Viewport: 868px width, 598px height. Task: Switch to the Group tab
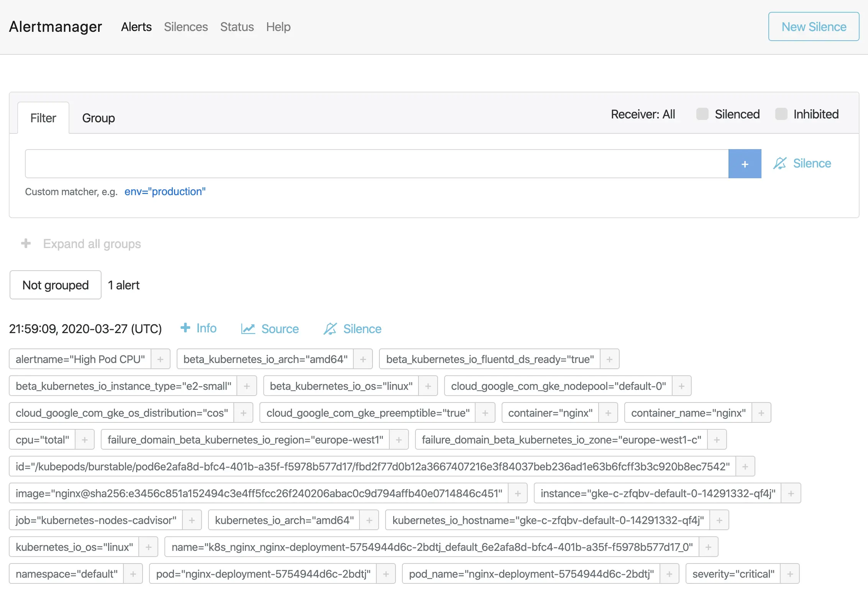(x=98, y=118)
